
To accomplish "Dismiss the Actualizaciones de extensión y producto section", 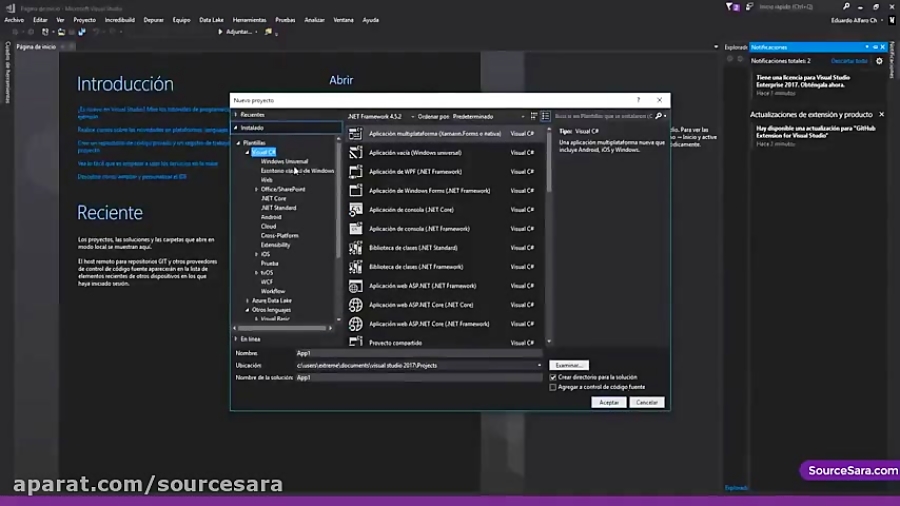I will click(882, 115).
